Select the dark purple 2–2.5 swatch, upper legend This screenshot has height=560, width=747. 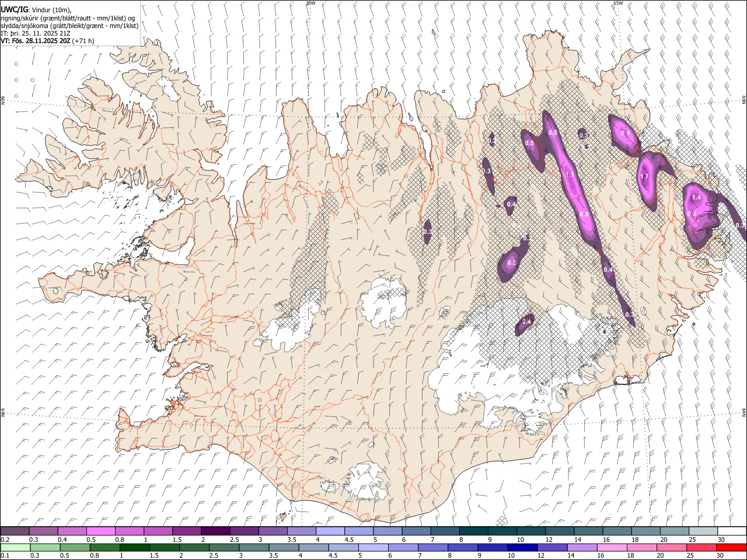click(x=215, y=531)
